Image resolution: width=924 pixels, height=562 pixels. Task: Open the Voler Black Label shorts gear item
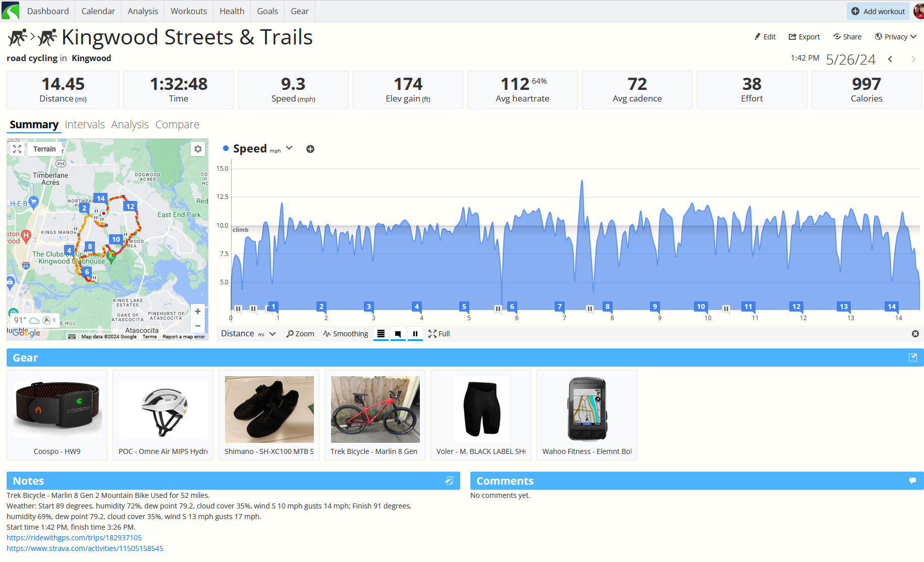click(x=481, y=415)
